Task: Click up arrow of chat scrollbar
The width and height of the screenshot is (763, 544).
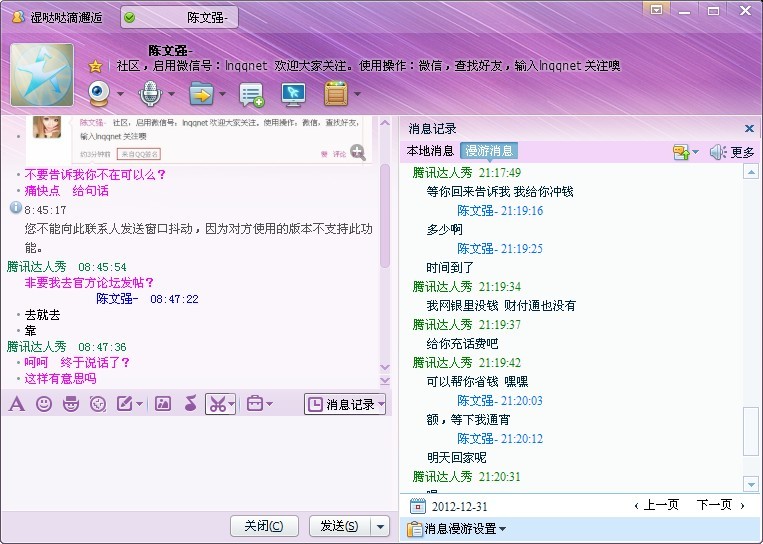Action: point(385,123)
